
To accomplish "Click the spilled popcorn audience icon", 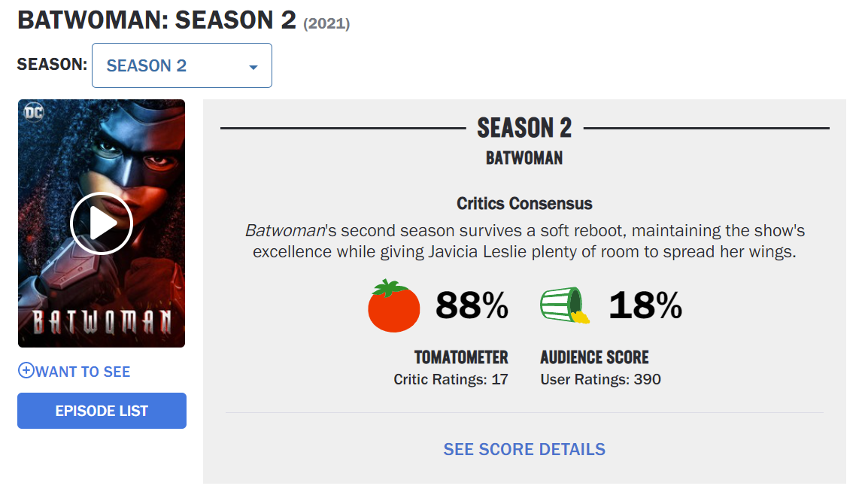I will point(564,305).
